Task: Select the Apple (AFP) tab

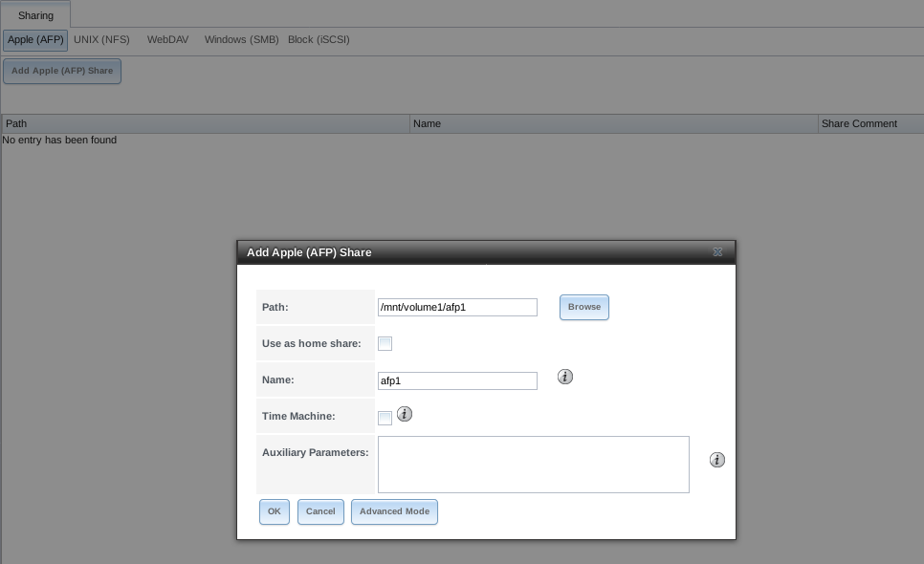Action: pyautogui.click(x=35, y=40)
